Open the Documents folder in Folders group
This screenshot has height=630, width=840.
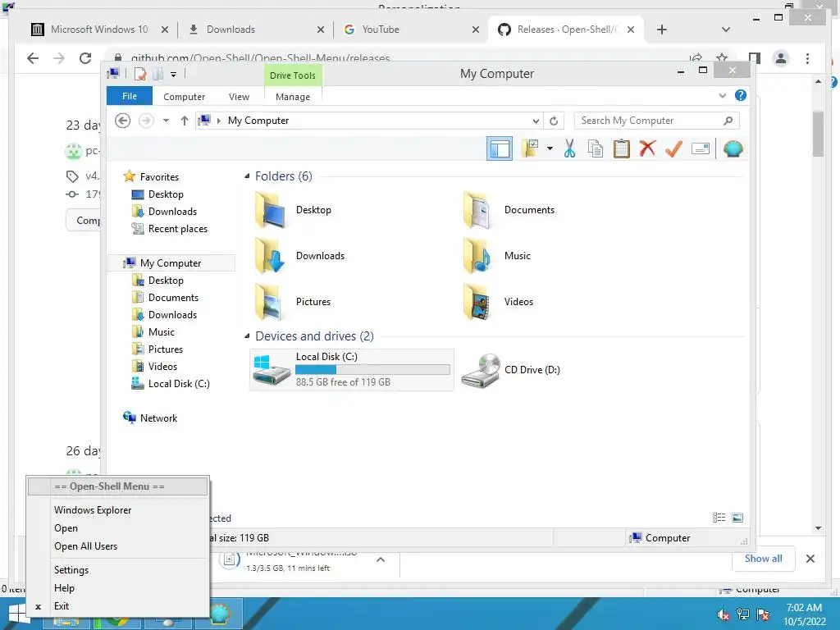pyautogui.click(x=508, y=210)
